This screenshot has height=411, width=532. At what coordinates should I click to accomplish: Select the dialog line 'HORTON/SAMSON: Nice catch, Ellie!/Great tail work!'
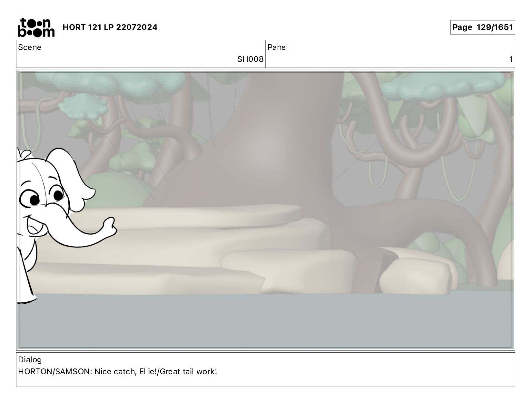118,372
